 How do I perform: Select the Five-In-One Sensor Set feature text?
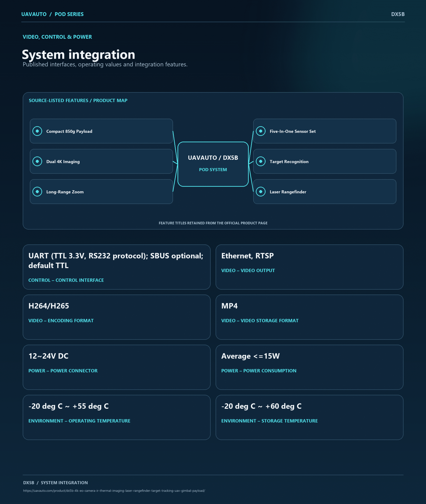293,131
